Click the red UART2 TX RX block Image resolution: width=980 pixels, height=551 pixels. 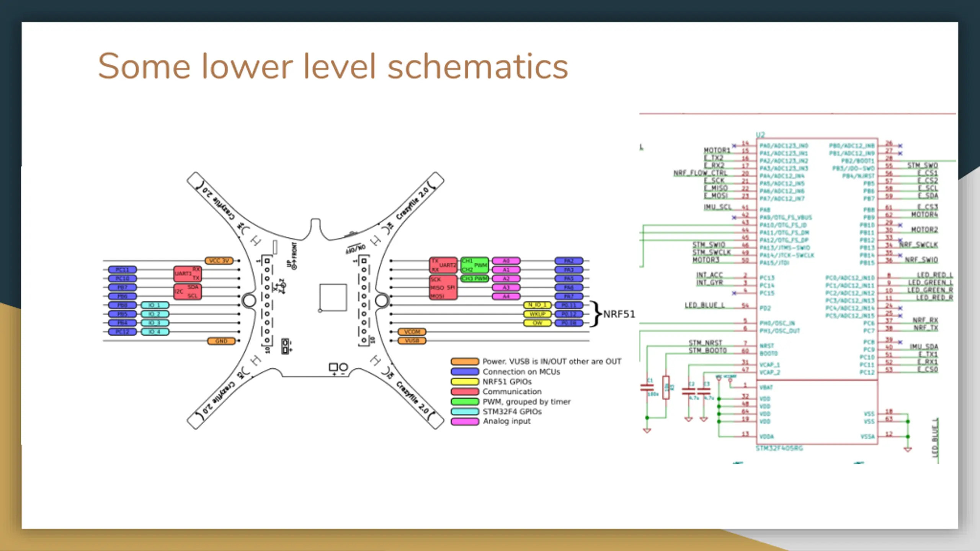443,265
